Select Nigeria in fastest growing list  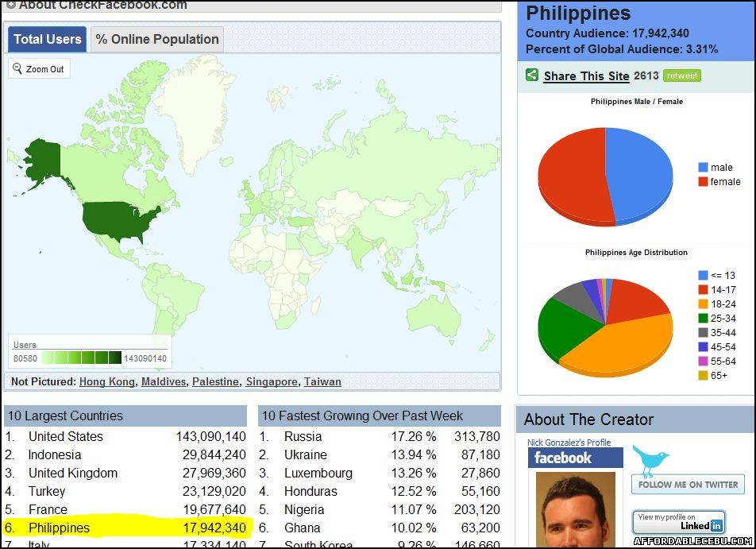point(380,510)
